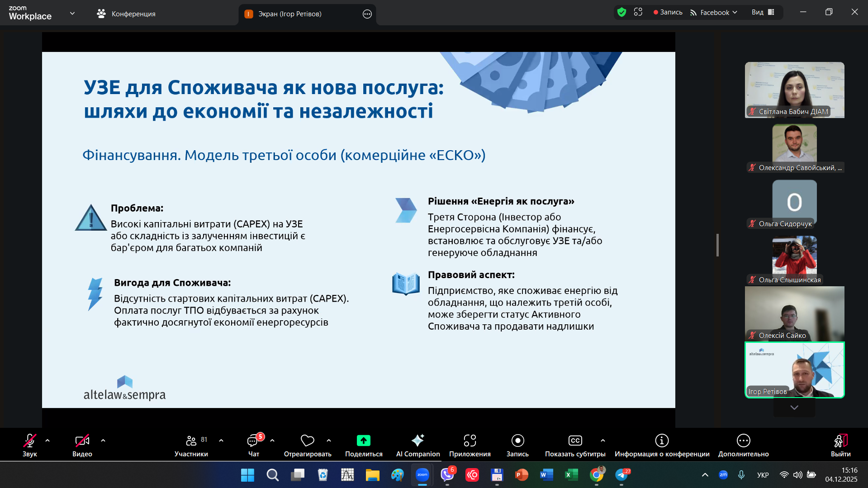This screenshot has height=488, width=868.
Task: Expand the subtitles options arrow
Action: pos(603,440)
